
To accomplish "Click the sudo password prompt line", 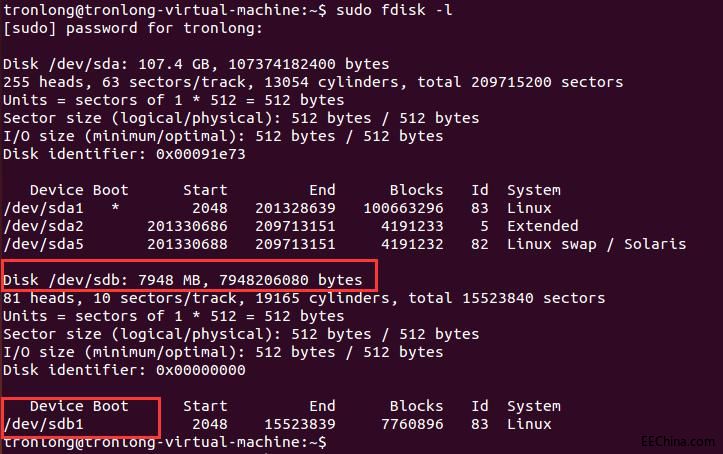I will click(x=133, y=28).
